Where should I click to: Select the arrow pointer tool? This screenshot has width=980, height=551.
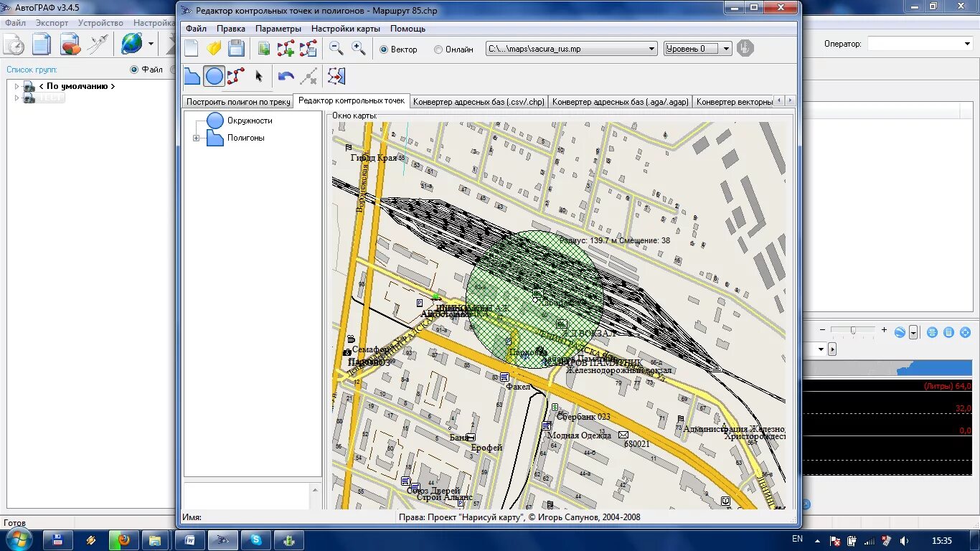click(x=259, y=76)
